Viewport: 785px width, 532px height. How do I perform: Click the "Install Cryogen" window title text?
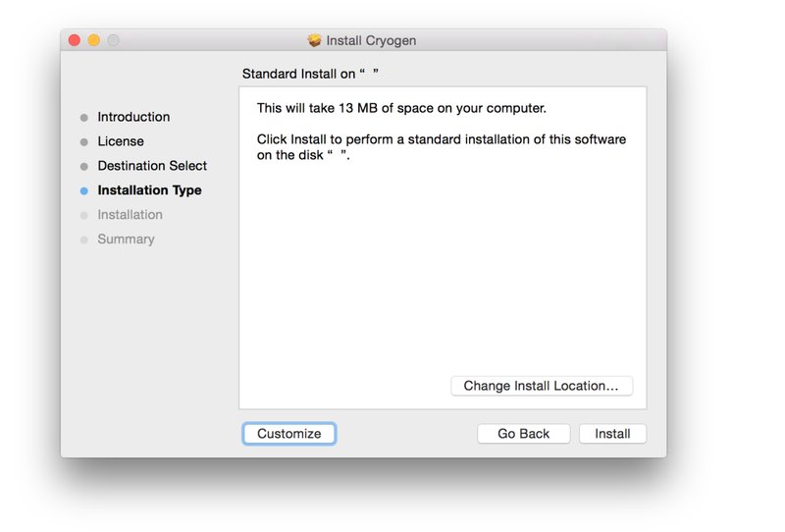[x=371, y=40]
